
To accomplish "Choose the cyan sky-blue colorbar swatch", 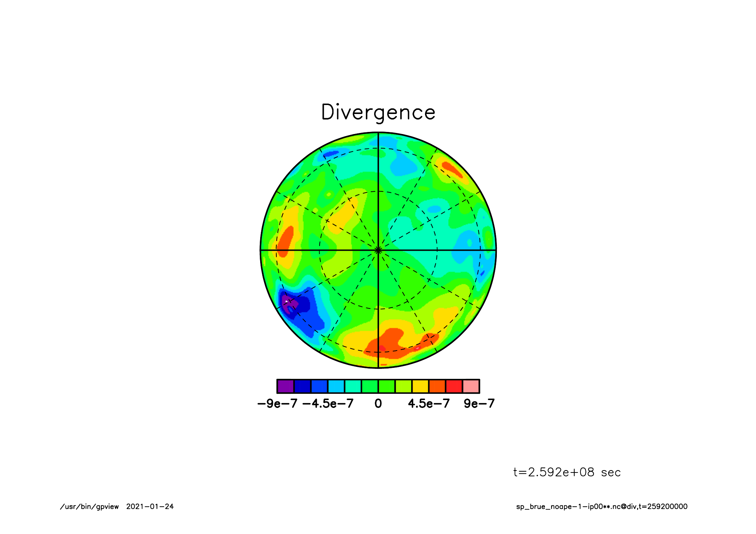I will 336,386.
